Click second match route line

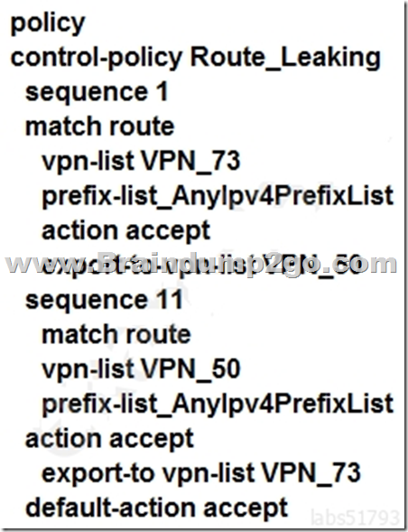[116, 334]
